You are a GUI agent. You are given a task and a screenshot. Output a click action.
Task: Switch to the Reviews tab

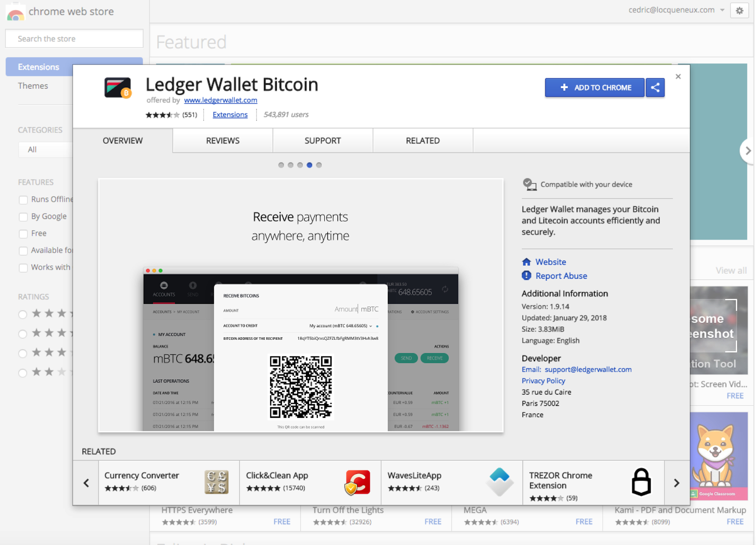click(223, 141)
